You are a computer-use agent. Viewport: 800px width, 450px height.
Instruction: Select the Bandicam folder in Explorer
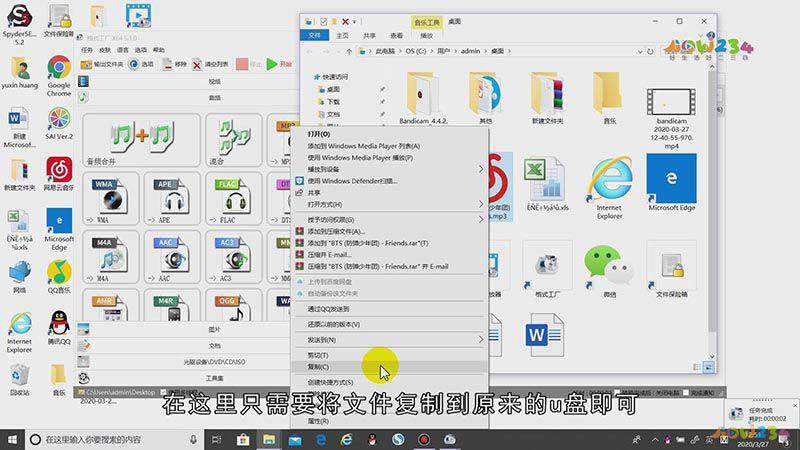pos(423,98)
